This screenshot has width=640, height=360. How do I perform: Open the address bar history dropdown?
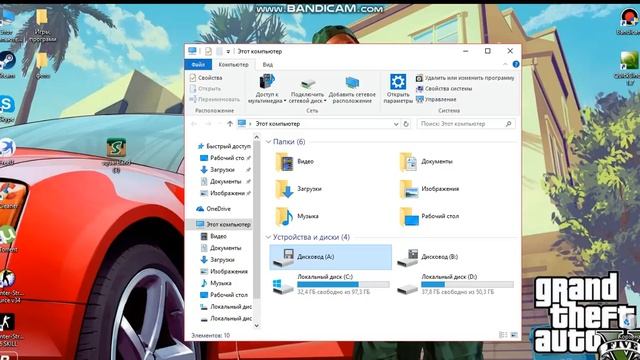pyautogui.click(x=396, y=124)
